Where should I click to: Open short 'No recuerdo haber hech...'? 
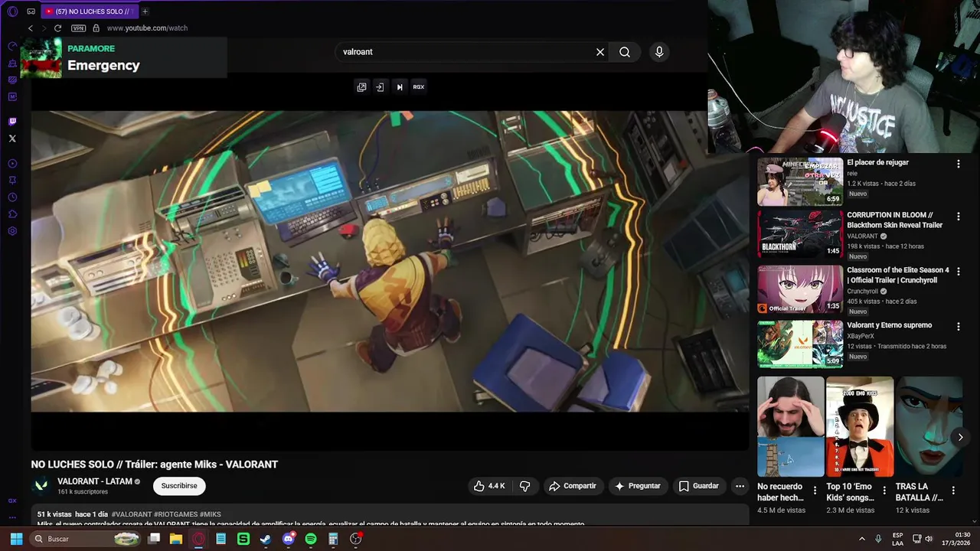tap(791, 426)
